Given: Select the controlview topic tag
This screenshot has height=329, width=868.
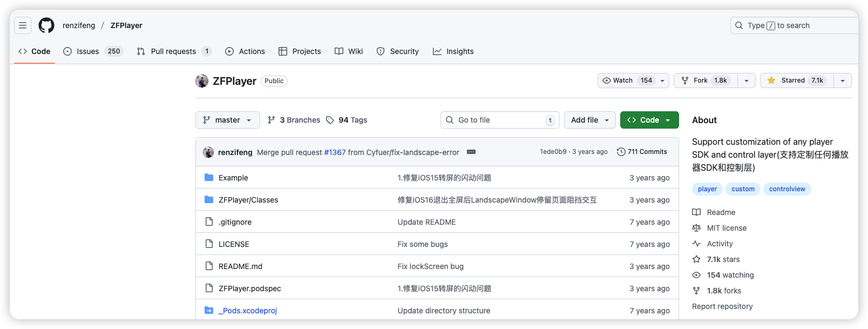Looking at the screenshot, I should (787, 189).
